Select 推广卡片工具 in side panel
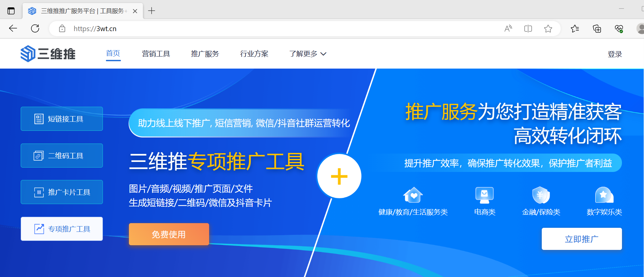 [62, 192]
